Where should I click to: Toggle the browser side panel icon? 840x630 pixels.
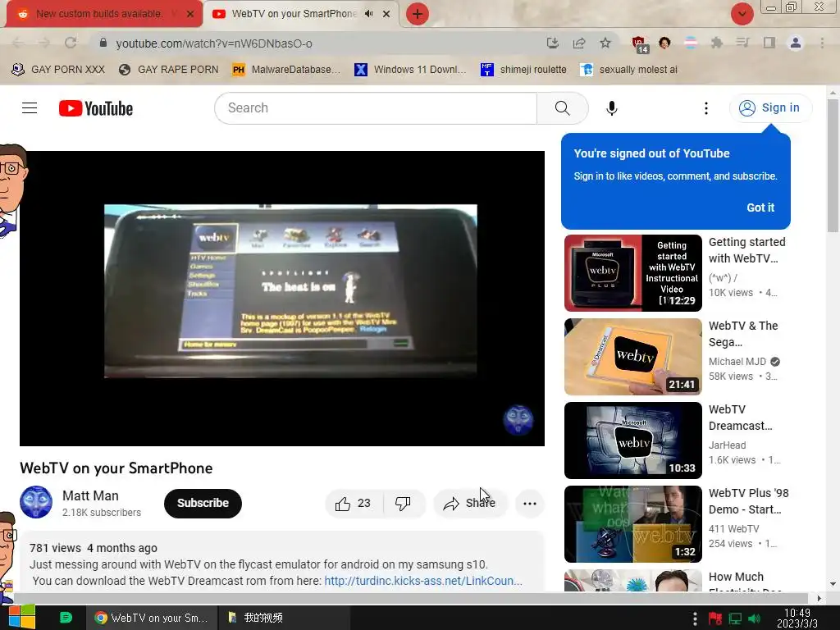pyautogui.click(x=769, y=43)
